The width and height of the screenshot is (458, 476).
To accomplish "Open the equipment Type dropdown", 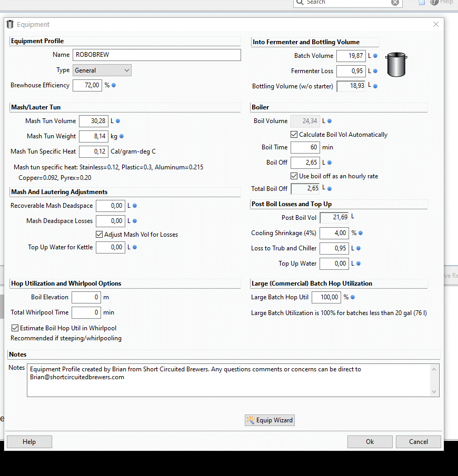I will click(x=102, y=70).
